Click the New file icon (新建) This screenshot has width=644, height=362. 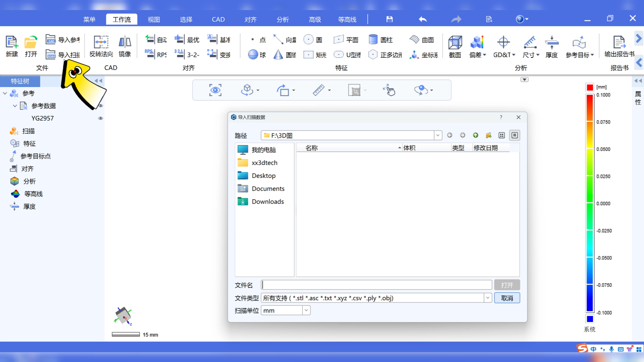tap(12, 46)
